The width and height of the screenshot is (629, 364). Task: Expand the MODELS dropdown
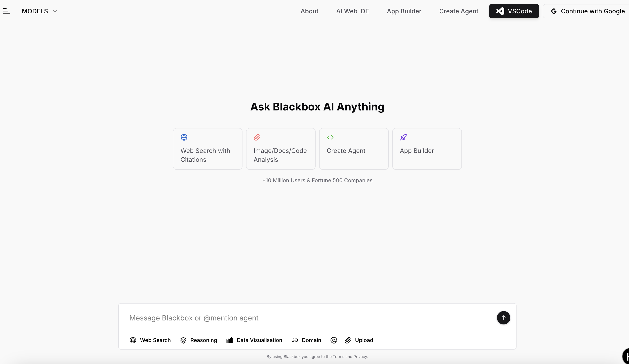(40, 11)
